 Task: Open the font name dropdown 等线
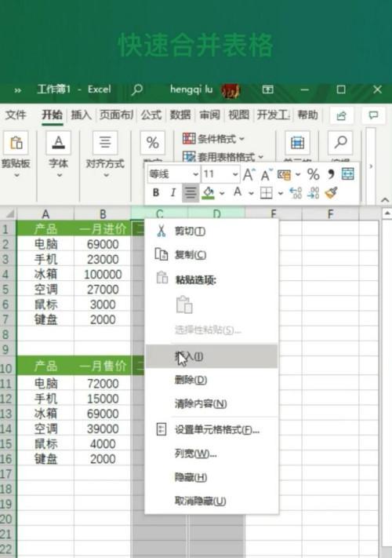[195, 174]
